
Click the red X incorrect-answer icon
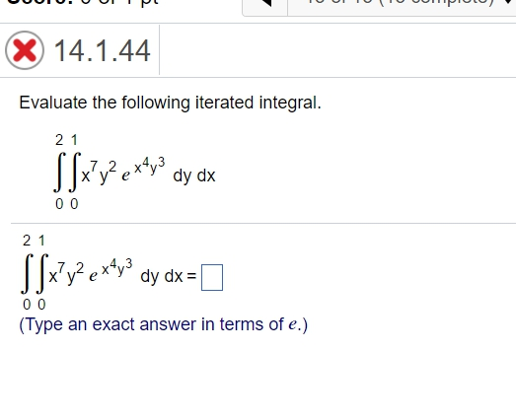tap(25, 50)
